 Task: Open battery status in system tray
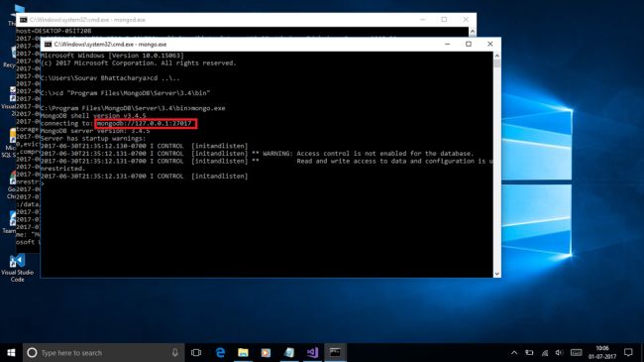coord(529,352)
